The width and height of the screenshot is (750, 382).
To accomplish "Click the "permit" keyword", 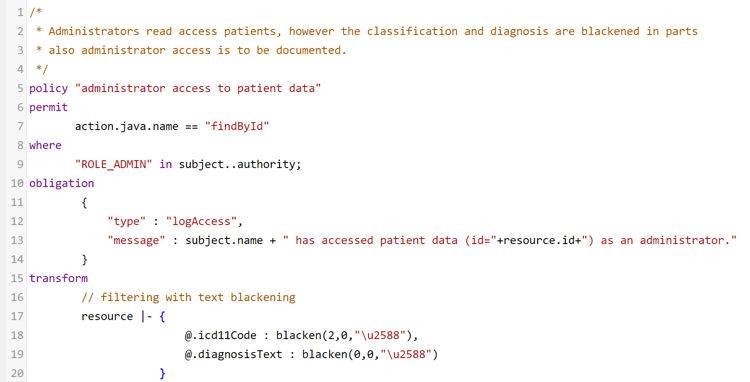I will (49, 108).
